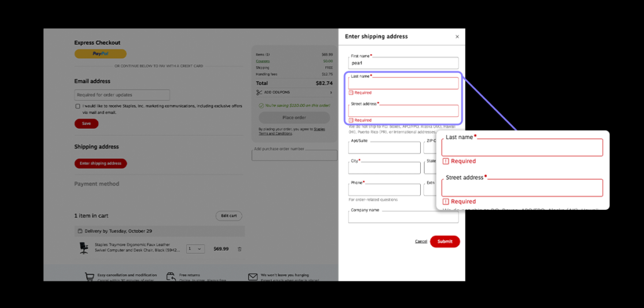Click the Payment method heading
This screenshot has width=644, height=308.
point(96,184)
